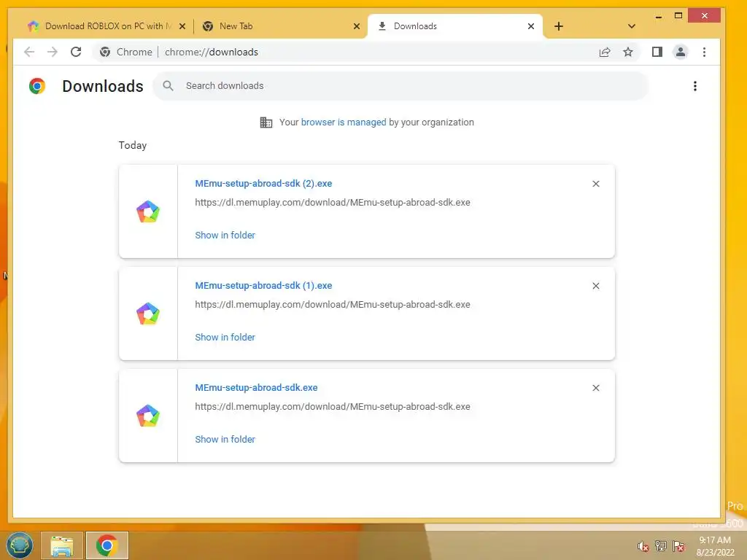747x560 pixels.
Task: Remove MEmu-setup-abroad-sdk.exe from the list
Action: [595, 388]
